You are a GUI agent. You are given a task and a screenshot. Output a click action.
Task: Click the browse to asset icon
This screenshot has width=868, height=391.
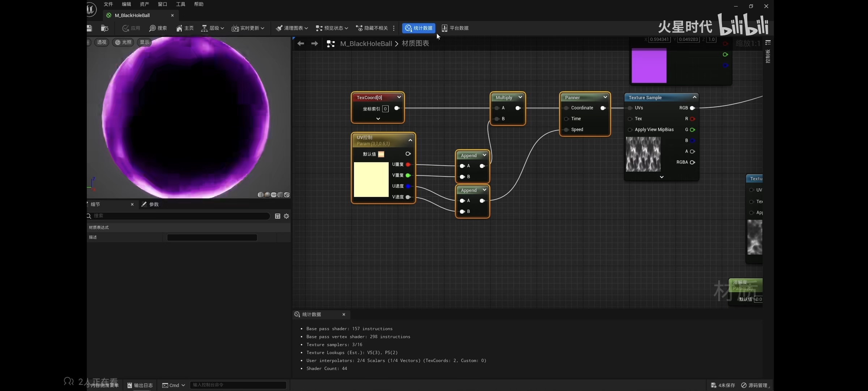click(x=105, y=28)
